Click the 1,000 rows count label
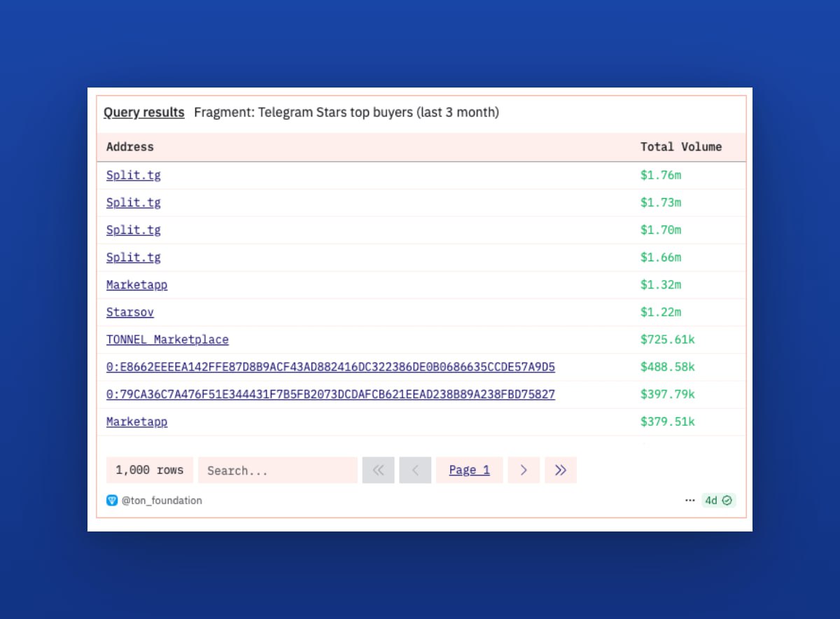This screenshot has height=619, width=840. coord(150,471)
